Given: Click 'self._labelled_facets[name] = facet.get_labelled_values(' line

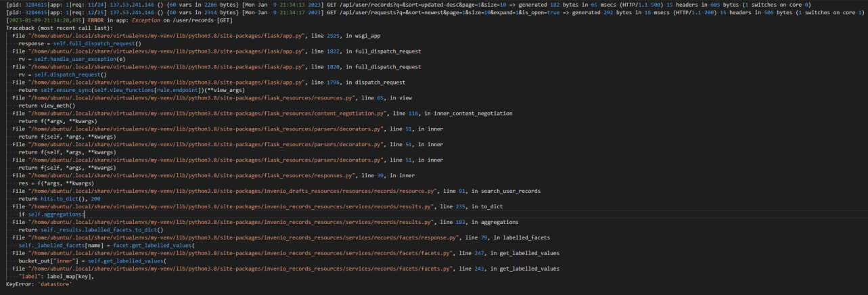Looking at the screenshot, I should point(106,246).
